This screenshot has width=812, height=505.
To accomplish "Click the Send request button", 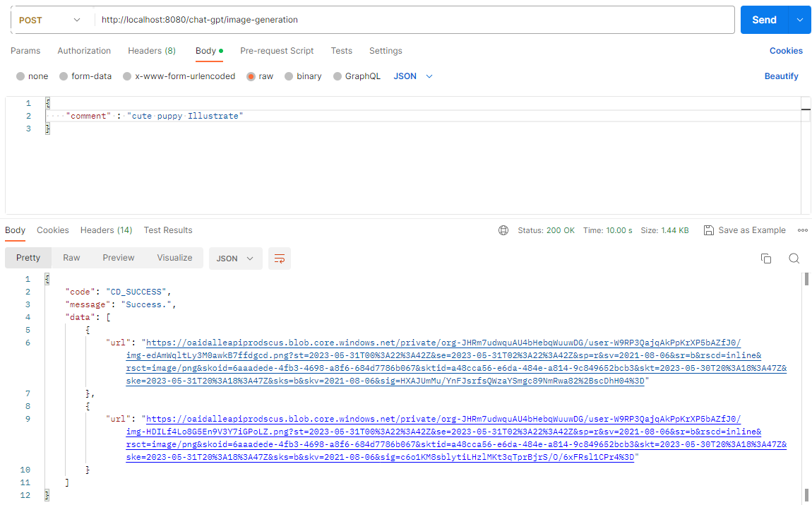I will click(764, 20).
